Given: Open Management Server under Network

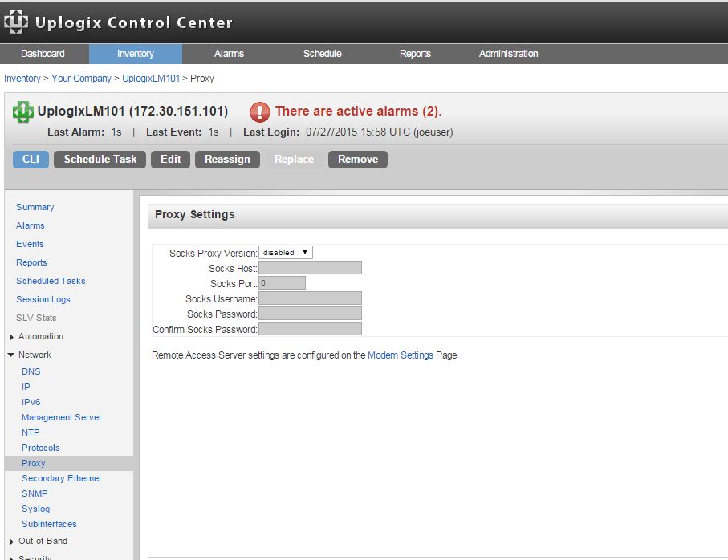Looking at the screenshot, I should click(x=62, y=417).
